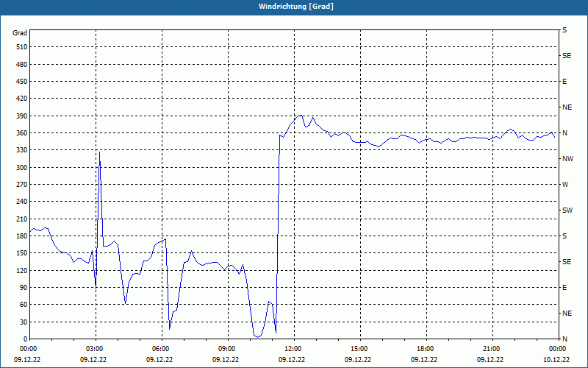The image size is (588, 368).
Task: Click the "150" y-axis label
Action: [x=22, y=253]
